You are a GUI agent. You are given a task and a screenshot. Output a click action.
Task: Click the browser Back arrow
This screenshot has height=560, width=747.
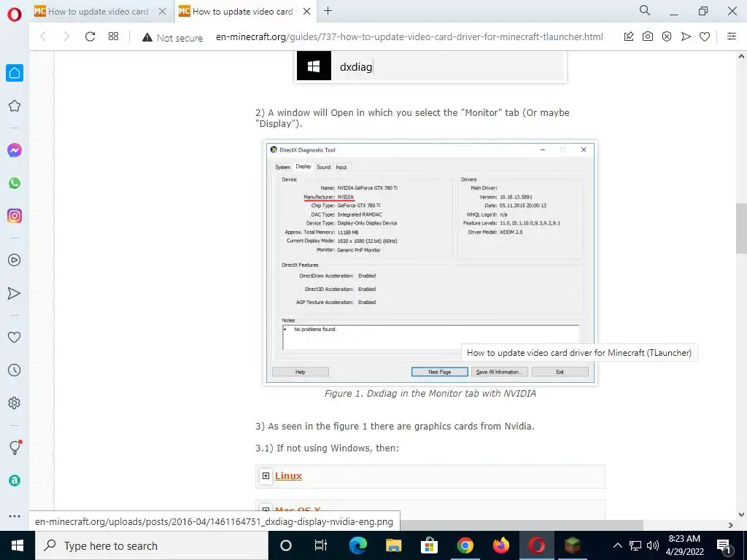(43, 36)
